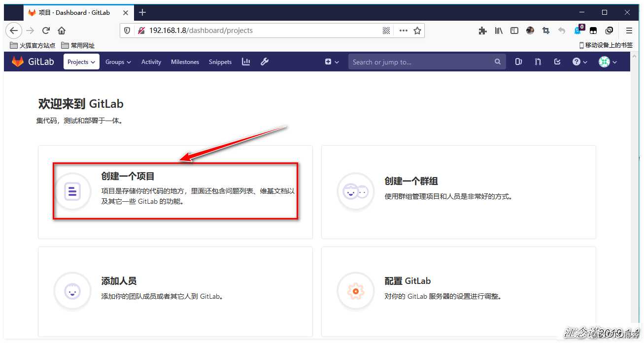Image resolution: width=644 pixels, height=343 pixels.
Task: Open the QR code icon in address bar
Action: [x=386, y=31]
